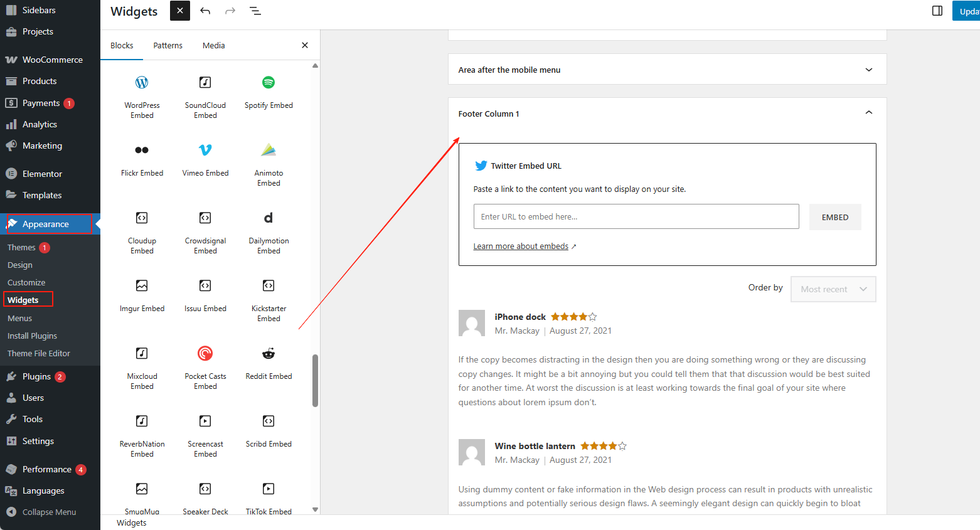This screenshot has height=530, width=980.
Task: Toggle the settings sidebar panel
Action: 937,11
